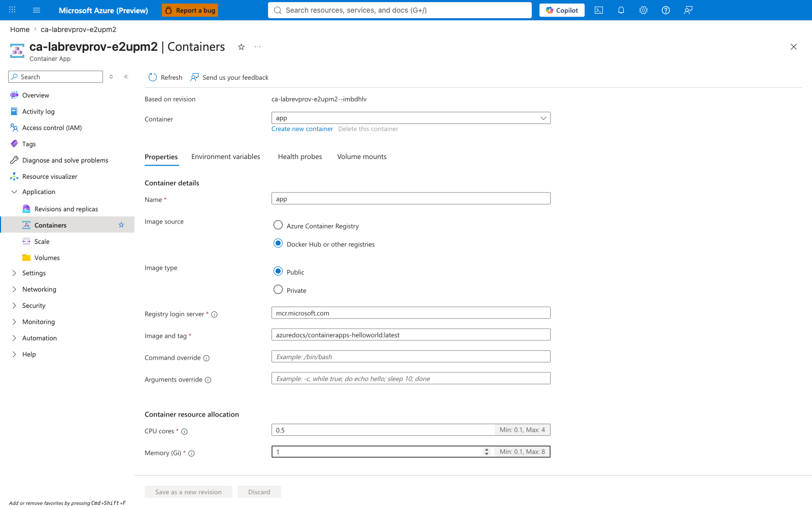The width and height of the screenshot is (812, 508).
Task: Select the Properties tab
Action: tap(161, 157)
